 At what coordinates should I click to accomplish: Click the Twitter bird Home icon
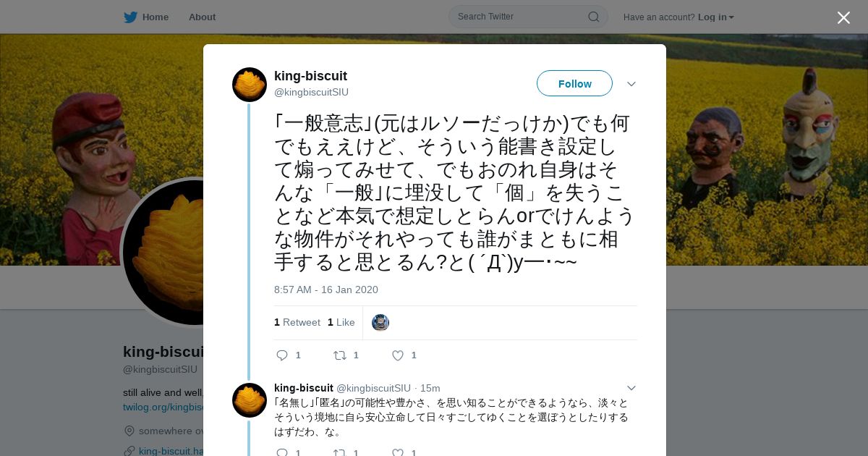pyautogui.click(x=130, y=17)
